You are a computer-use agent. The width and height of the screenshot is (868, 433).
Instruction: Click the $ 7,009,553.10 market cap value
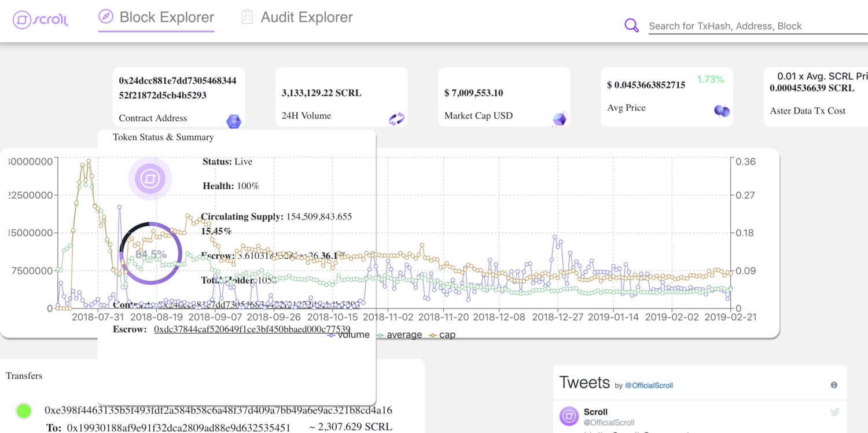point(474,93)
